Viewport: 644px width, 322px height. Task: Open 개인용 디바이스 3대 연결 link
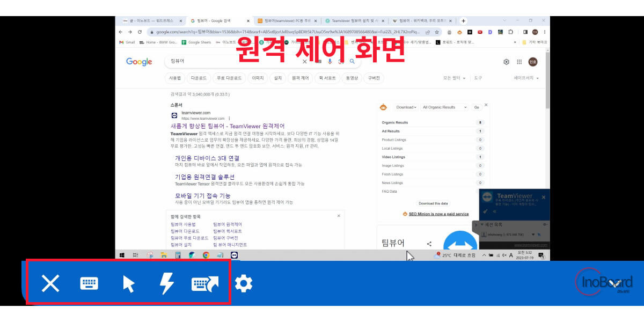point(207,158)
